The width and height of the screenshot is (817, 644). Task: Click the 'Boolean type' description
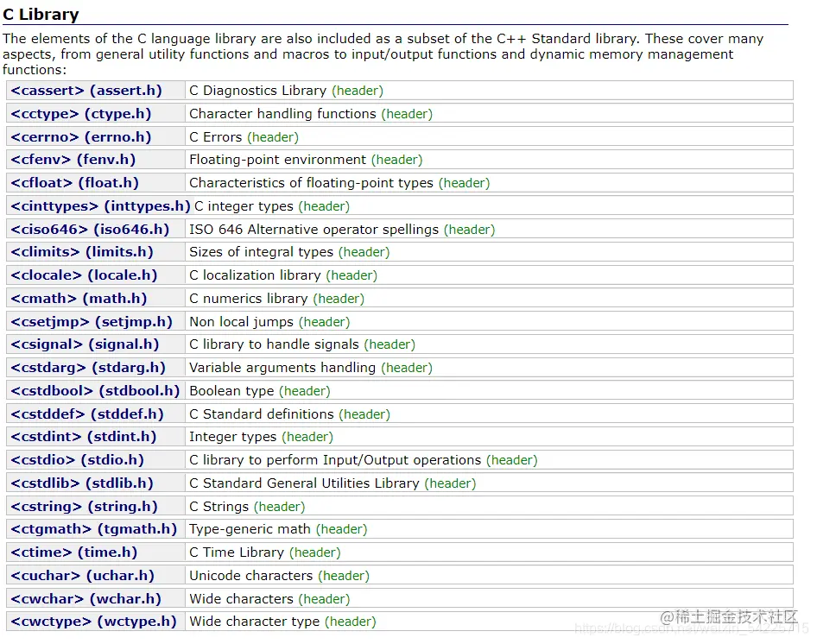coord(231,391)
